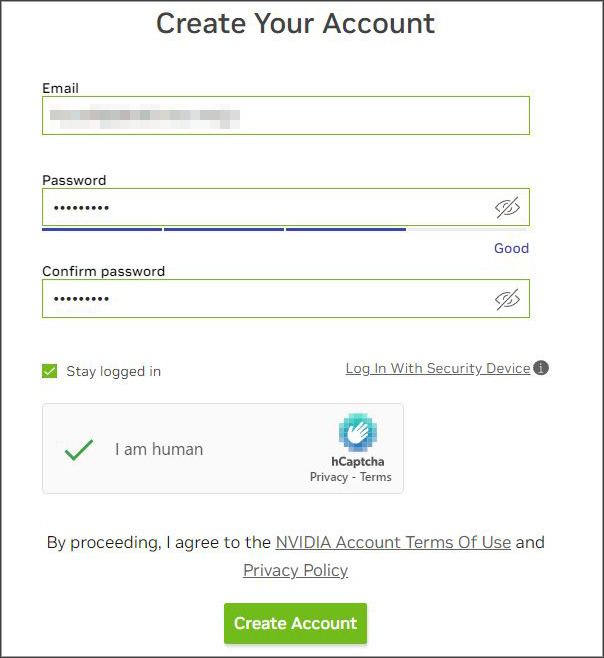Image resolution: width=604 pixels, height=658 pixels.
Task: Click the info icon beside Security Device
Action: 541,368
